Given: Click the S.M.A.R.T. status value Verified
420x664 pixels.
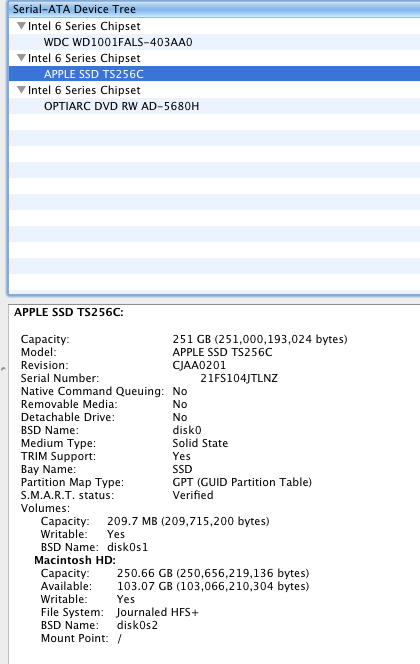Looking at the screenshot, I should tap(193, 495).
